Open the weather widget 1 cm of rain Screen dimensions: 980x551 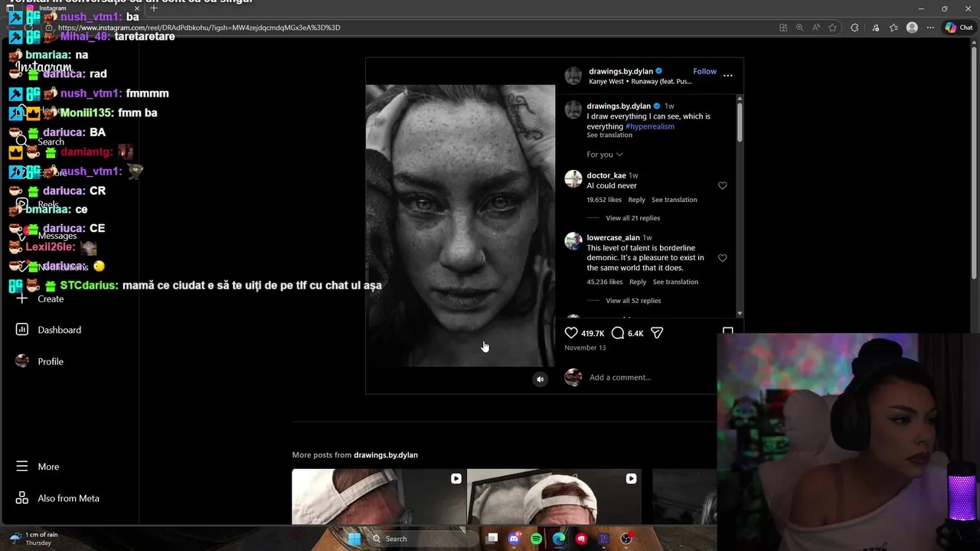pos(34,539)
